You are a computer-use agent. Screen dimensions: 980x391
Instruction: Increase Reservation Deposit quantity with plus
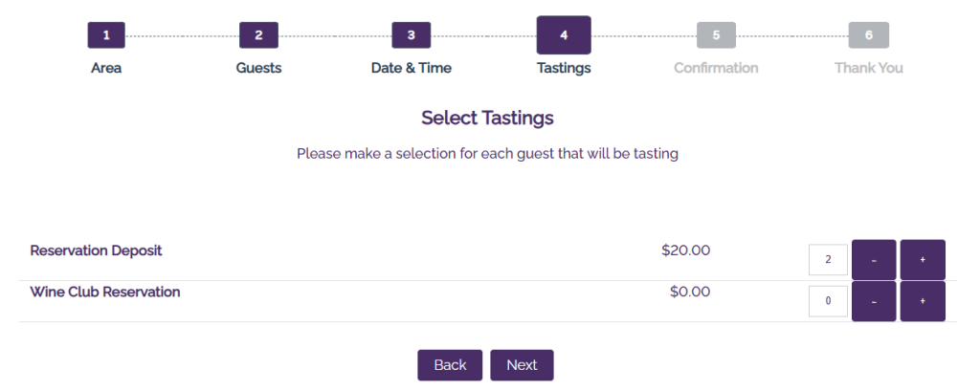pos(923,260)
